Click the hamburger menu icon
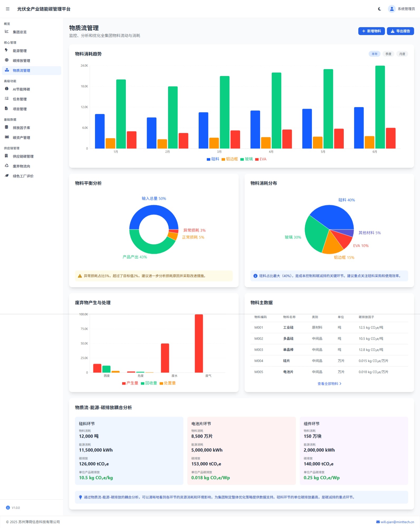420x528 pixels. click(8, 9)
